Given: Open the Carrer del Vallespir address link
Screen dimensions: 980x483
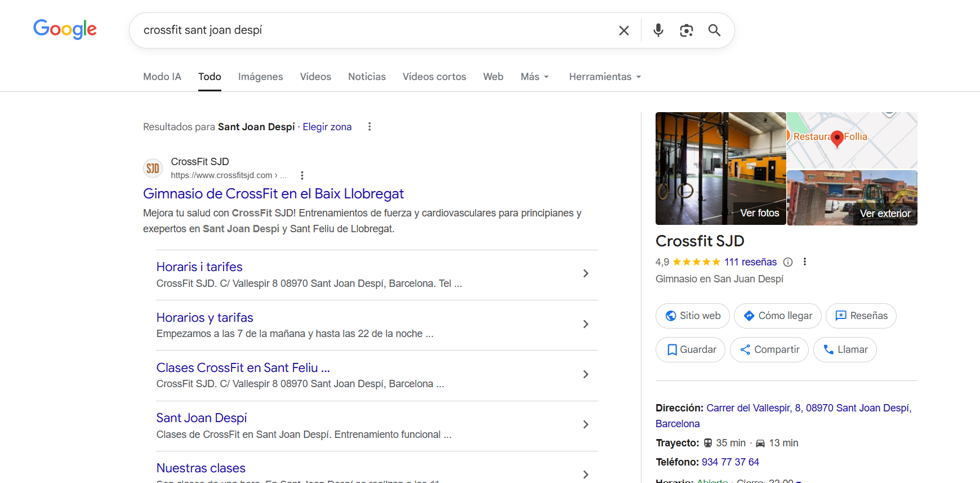Looking at the screenshot, I should (783, 416).
